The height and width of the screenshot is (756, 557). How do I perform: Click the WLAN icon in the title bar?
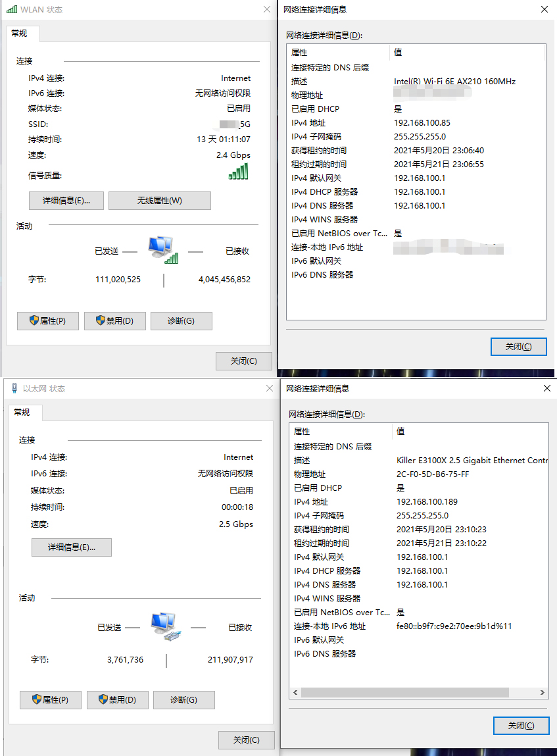(12, 9)
